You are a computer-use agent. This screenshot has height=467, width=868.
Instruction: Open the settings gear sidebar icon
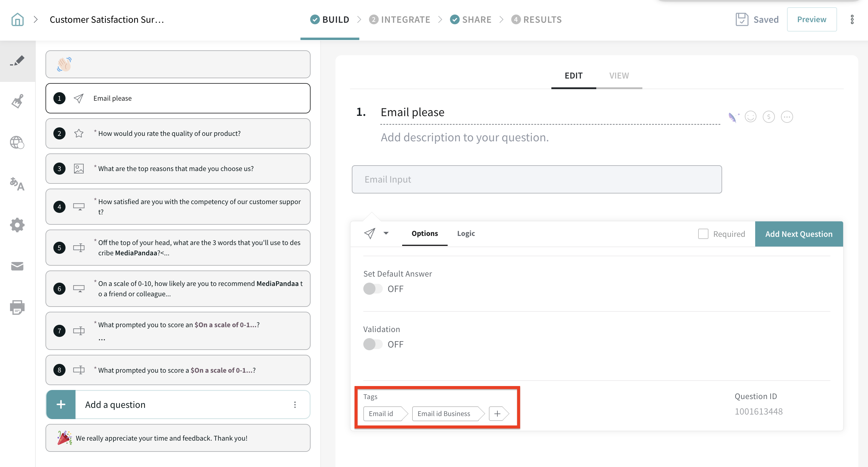point(17,225)
